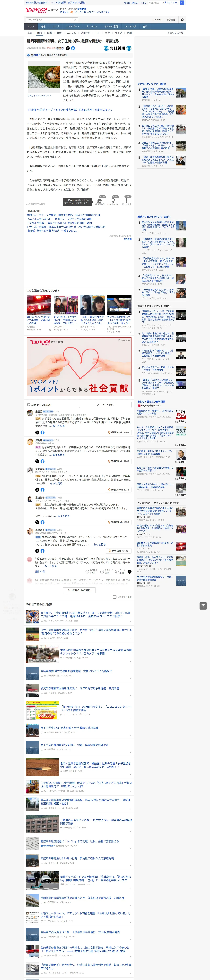Share 京師美佳's comment on X
210x980 pixels.
pyautogui.click(x=37, y=490)
